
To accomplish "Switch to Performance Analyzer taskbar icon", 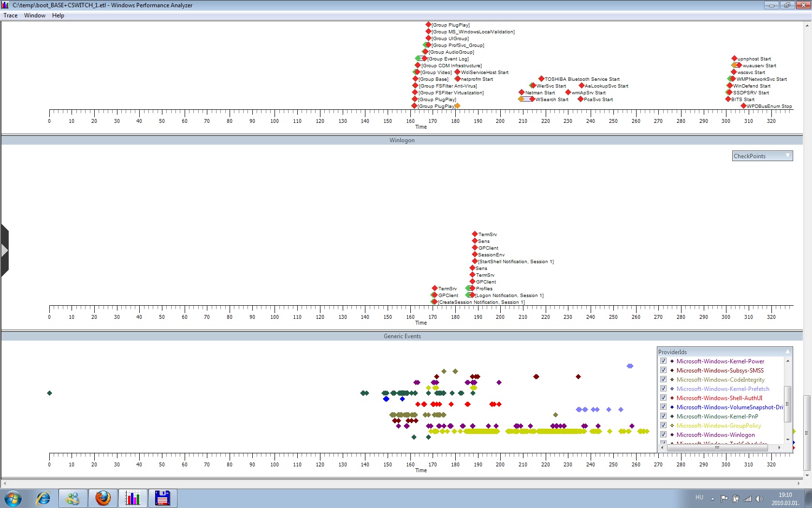I will [x=133, y=498].
